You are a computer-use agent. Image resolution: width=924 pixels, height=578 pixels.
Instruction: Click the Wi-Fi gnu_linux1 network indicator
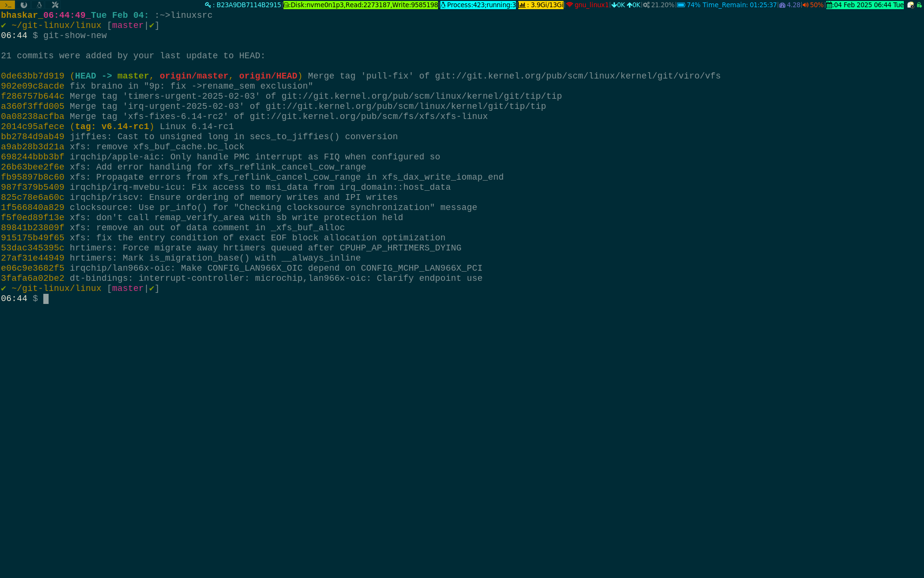coord(588,5)
